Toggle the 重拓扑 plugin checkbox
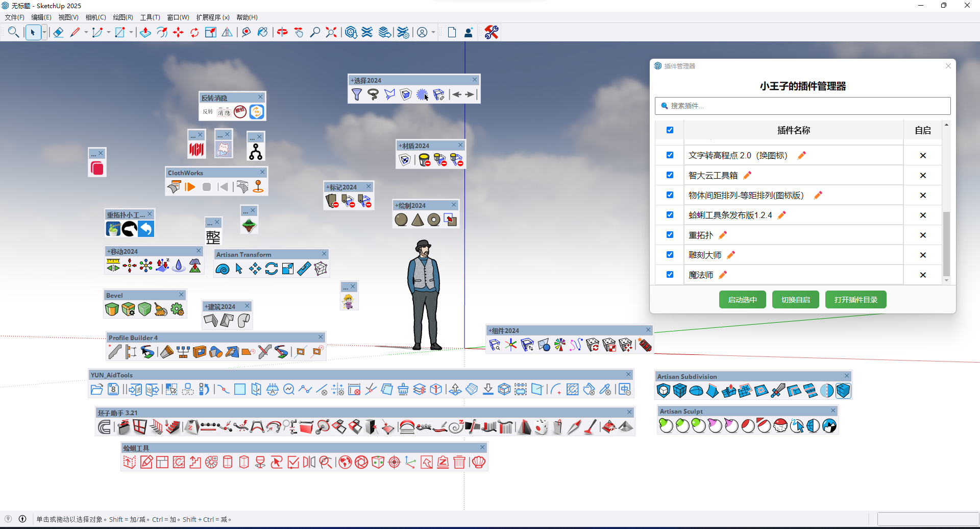 coord(670,235)
